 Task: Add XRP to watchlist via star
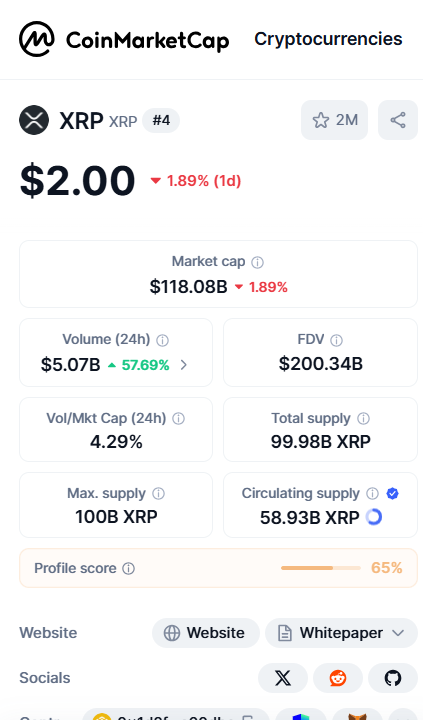pyautogui.click(x=334, y=120)
